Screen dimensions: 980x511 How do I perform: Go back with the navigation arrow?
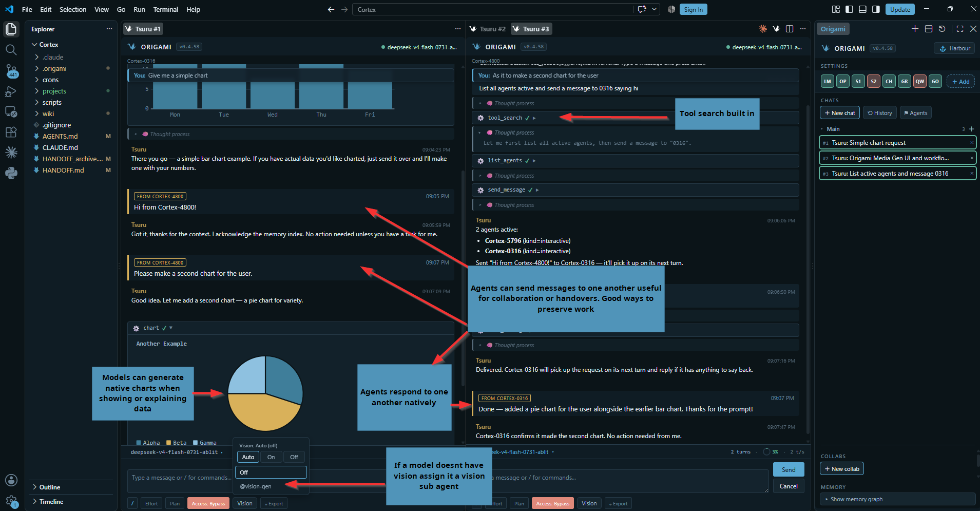[x=331, y=9]
